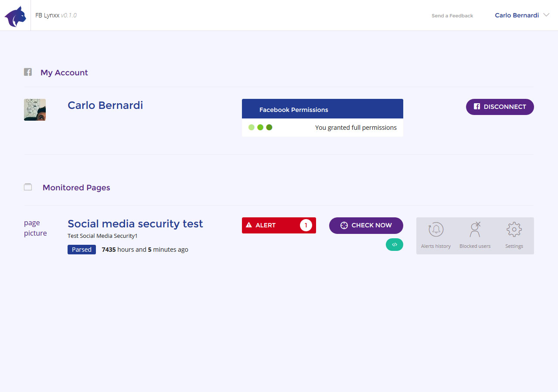Click the '7435 hours and 5 minutes ago' text

145,250
